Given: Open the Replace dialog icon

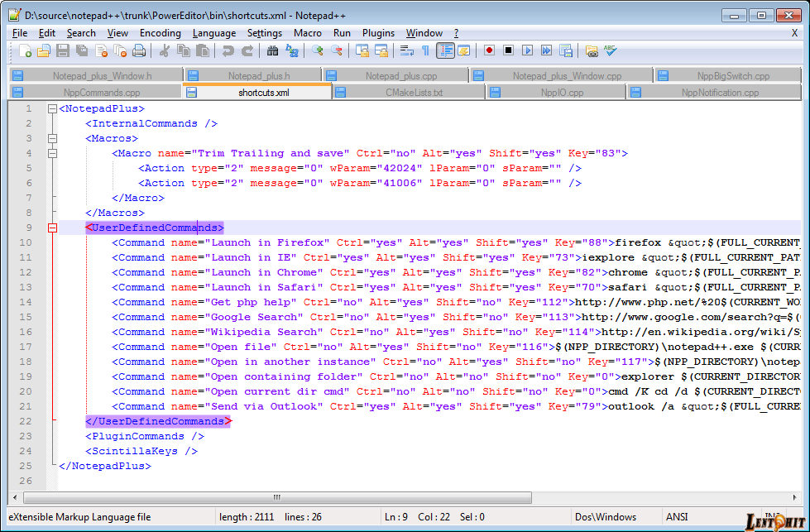Looking at the screenshot, I should tap(292, 50).
